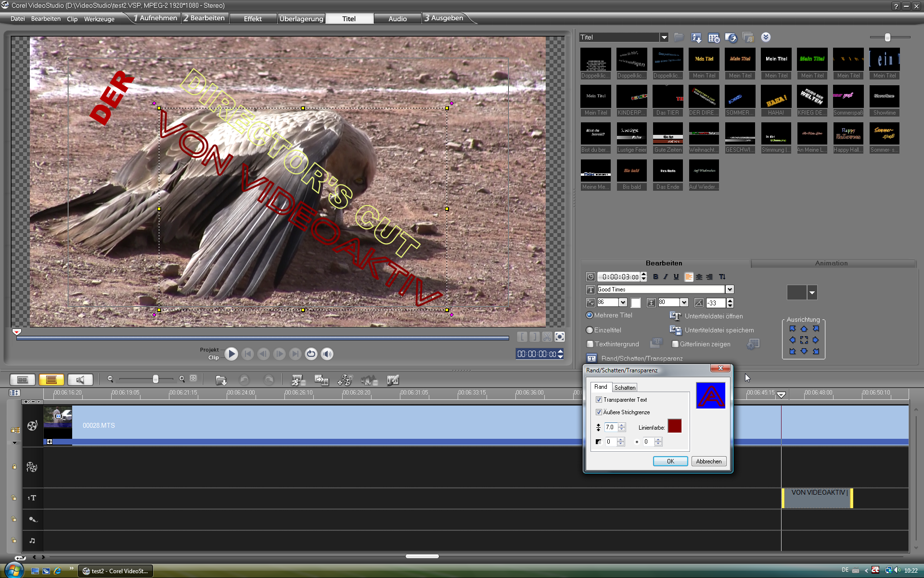Right-align the title text

pyautogui.click(x=709, y=276)
